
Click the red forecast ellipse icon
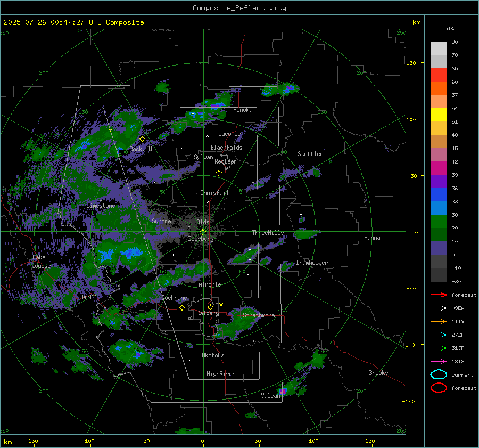[x=439, y=388]
